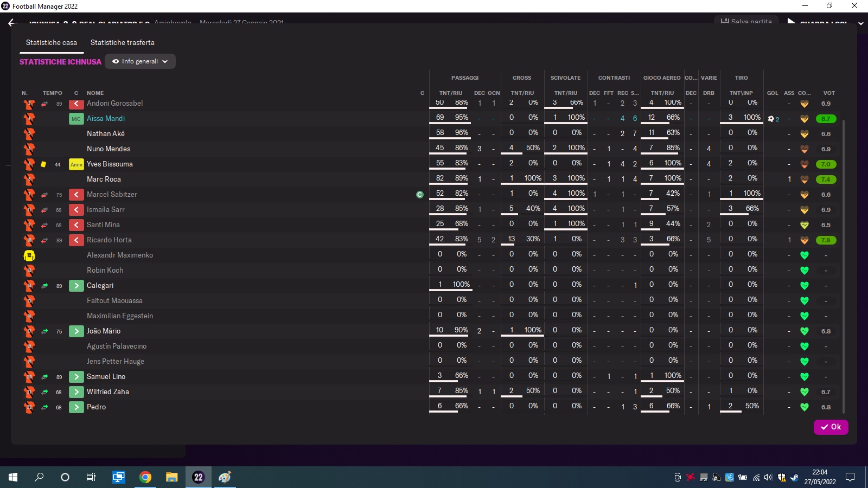Open Ricardo Horta player name
868x488 pixels.
(109, 240)
